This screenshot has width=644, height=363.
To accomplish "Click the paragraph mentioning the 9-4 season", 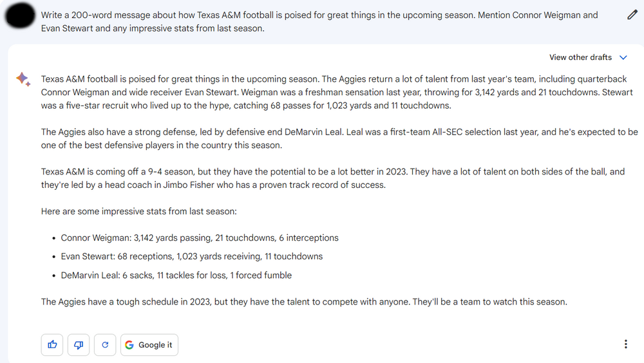I will pos(332,178).
